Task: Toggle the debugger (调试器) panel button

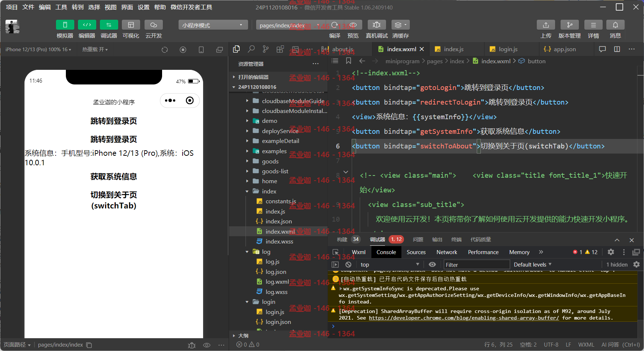Action: (x=109, y=25)
